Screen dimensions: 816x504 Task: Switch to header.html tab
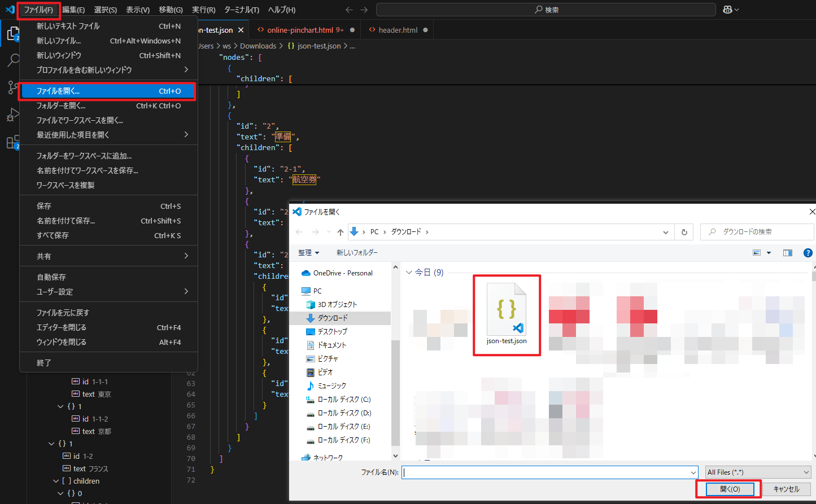click(398, 30)
